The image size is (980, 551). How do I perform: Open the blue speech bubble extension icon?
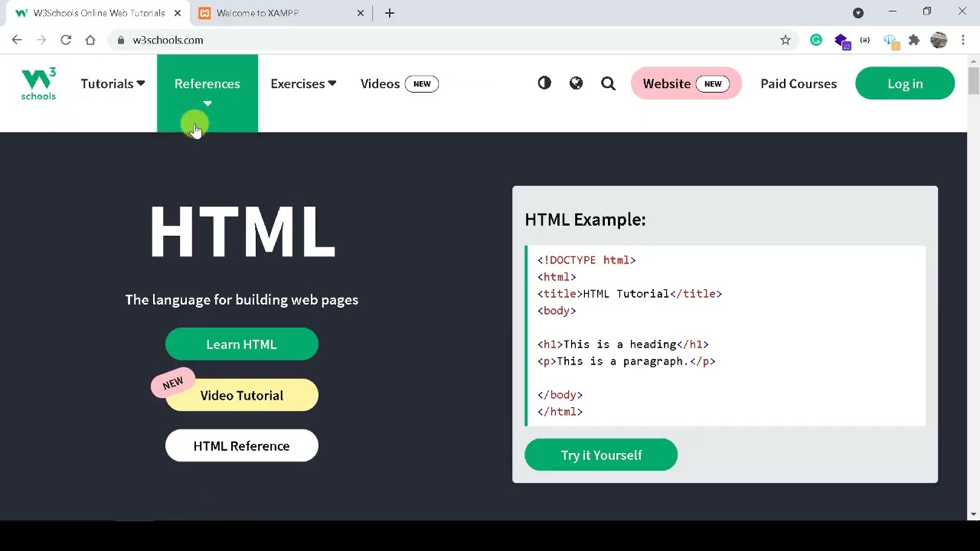coord(890,40)
